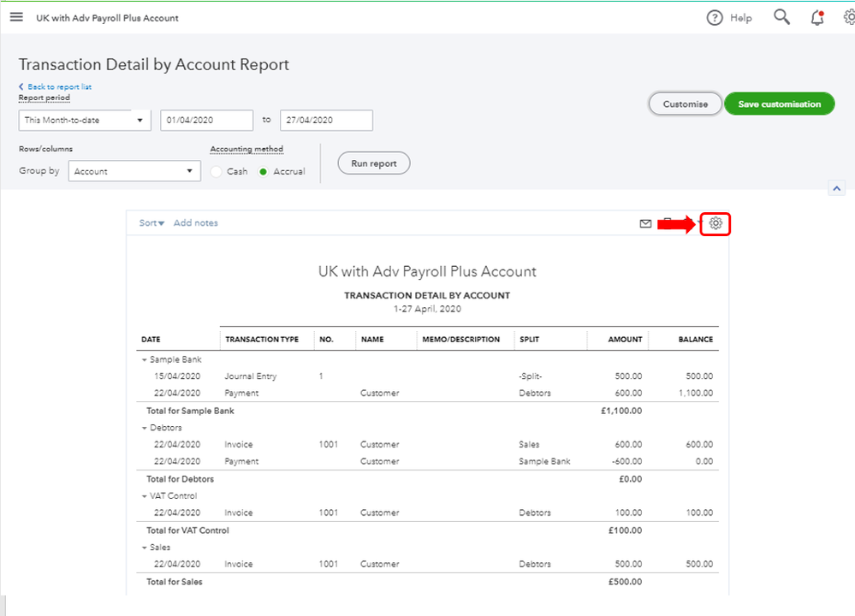The width and height of the screenshot is (855, 616).
Task: Click the Customise button
Action: pyautogui.click(x=685, y=104)
